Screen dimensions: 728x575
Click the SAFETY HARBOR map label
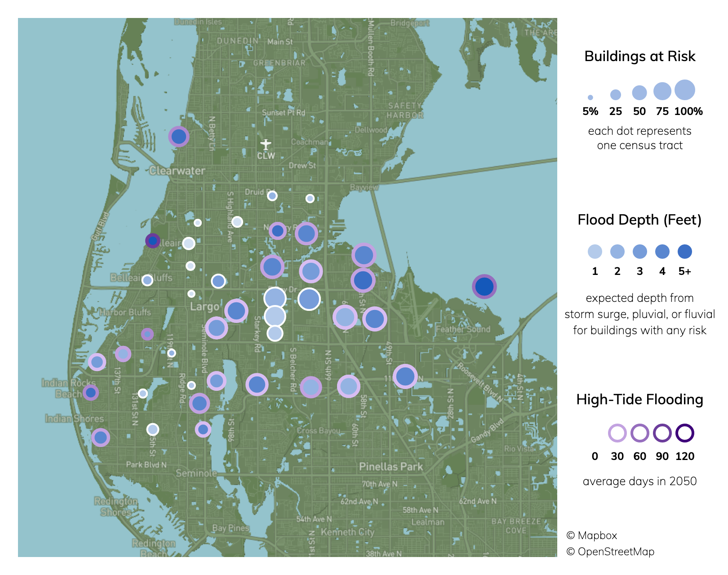(405, 111)
